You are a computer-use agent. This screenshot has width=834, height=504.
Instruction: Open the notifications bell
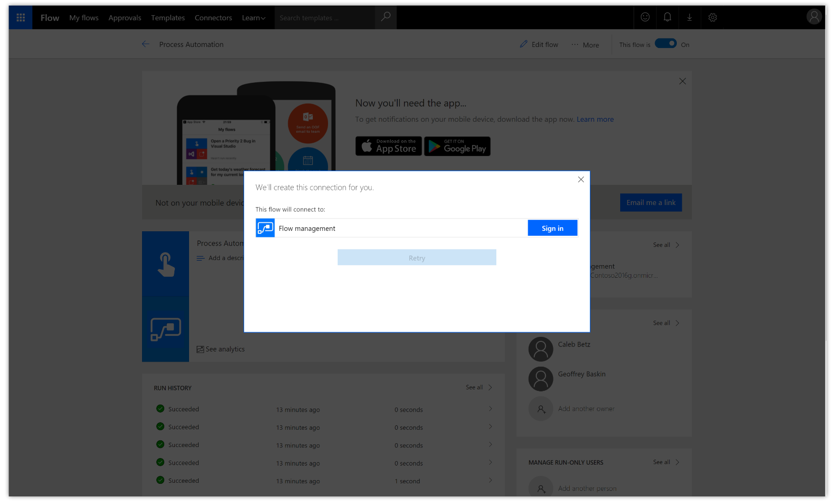[x=667, y=17]
